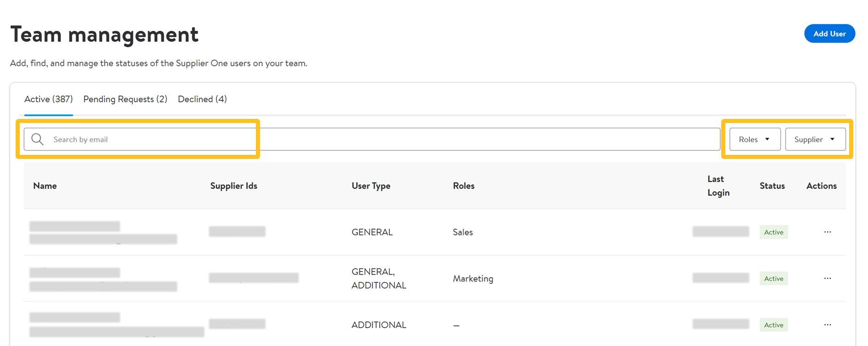Expand the Supplier filter dropdown
Viewport: 868px width, 346px height.
coord(815,139)
